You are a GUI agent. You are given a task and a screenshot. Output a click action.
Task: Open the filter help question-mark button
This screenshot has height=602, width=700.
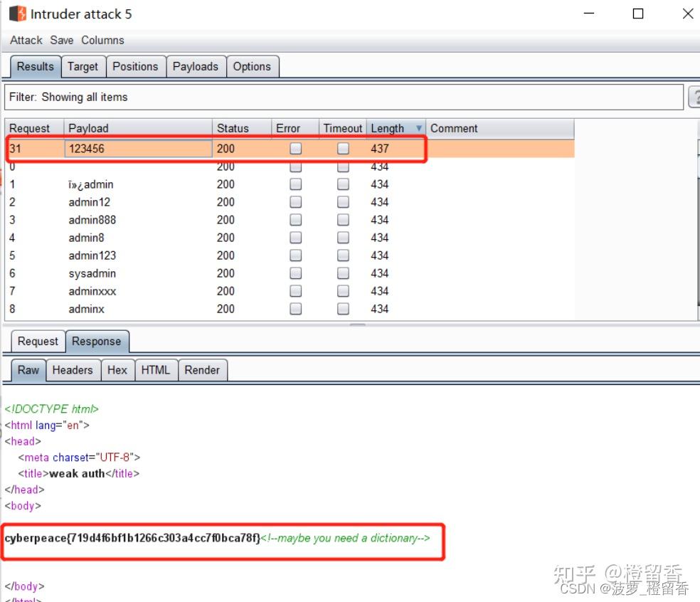tap(694, 97)
